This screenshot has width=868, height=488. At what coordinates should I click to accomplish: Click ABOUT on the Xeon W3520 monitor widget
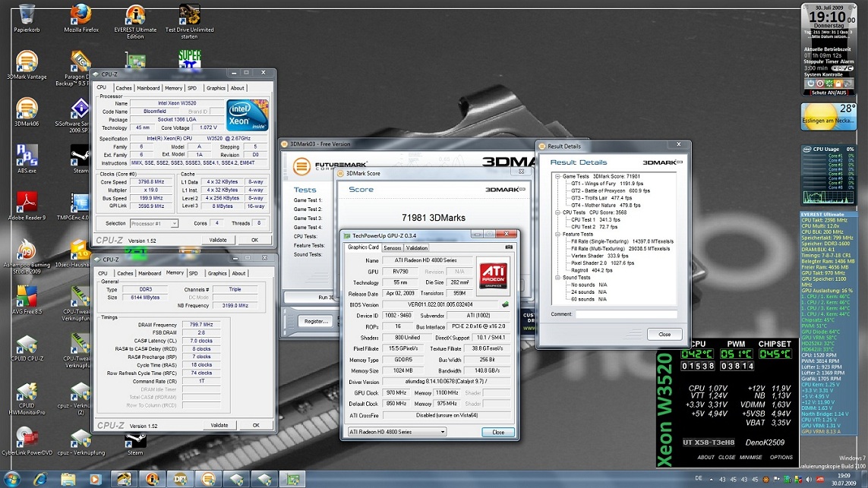coord(705,458)
